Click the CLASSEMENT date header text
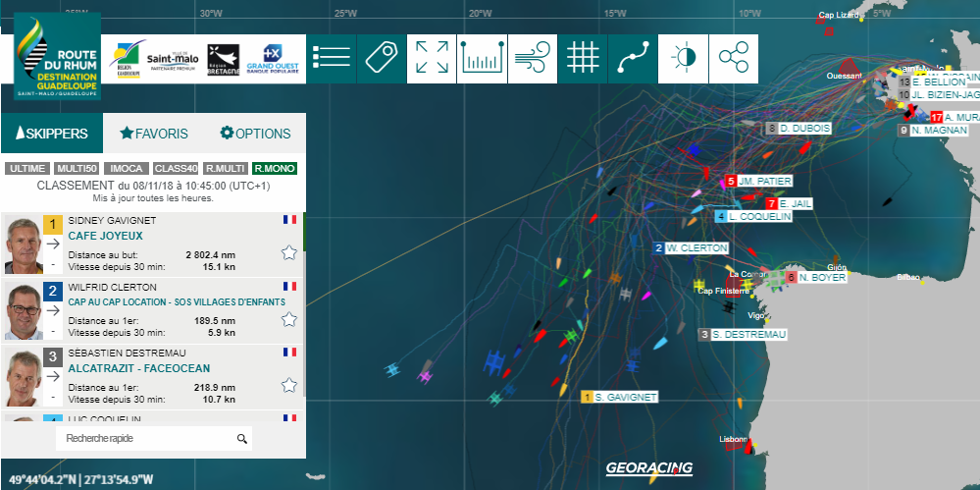This screenshot has height=490, width=980. pyautogui.click(x=154, y=186)
